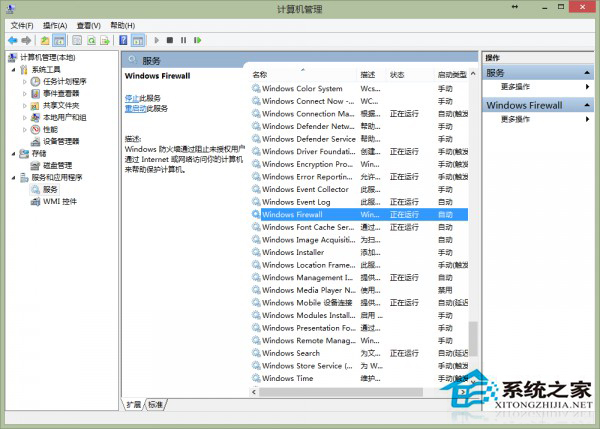Click the Start service play icon
The height and width of the screenshot is (429, 600).
(x=156, y=40)
